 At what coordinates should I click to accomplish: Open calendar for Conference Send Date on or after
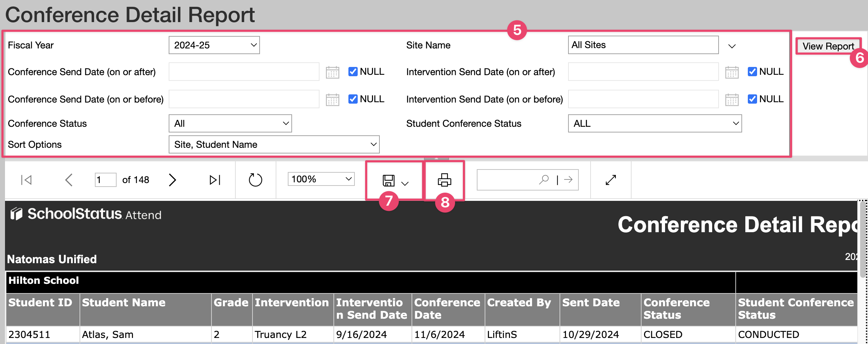point(332,72)
